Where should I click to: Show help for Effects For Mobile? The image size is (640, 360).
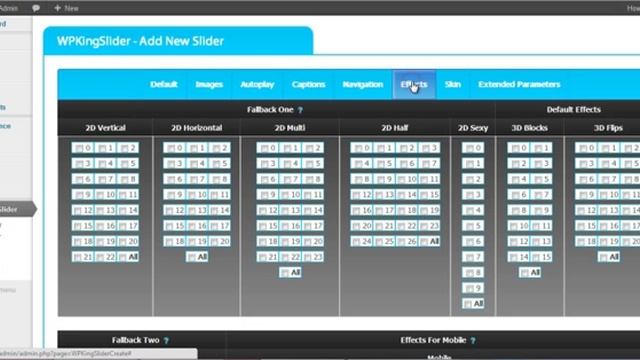point(473,340)
